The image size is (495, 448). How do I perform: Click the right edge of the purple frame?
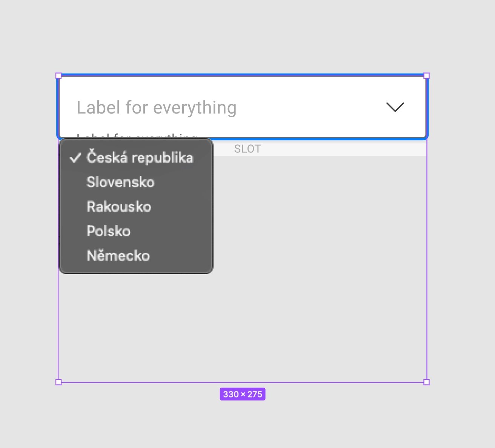[427, 264]
